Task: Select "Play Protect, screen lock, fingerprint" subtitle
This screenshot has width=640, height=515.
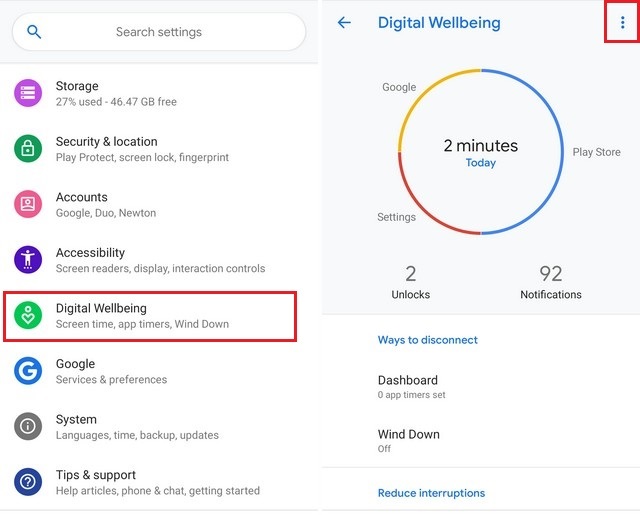Action: coord(142,158)
